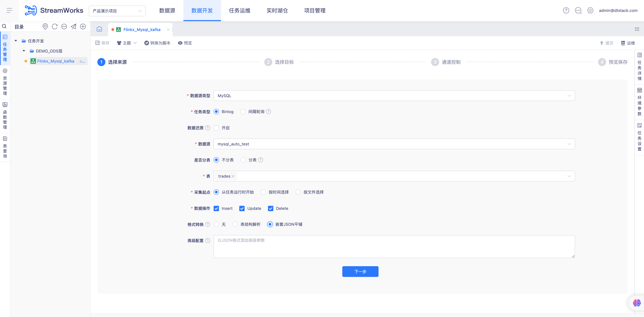
Task: Open table query sidebar (表查询)
Action: coord(5,147)
